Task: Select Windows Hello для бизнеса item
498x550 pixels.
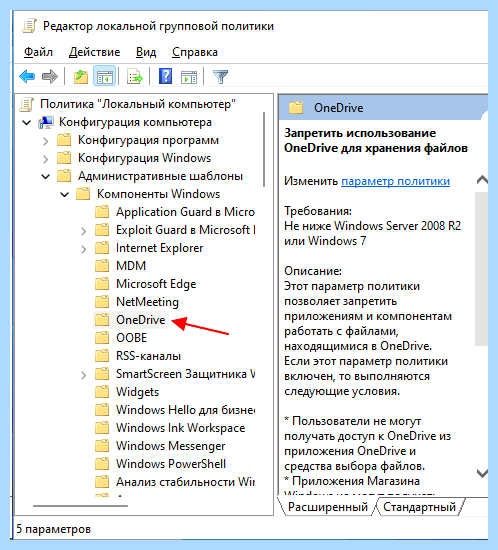Action: [185, 409]
